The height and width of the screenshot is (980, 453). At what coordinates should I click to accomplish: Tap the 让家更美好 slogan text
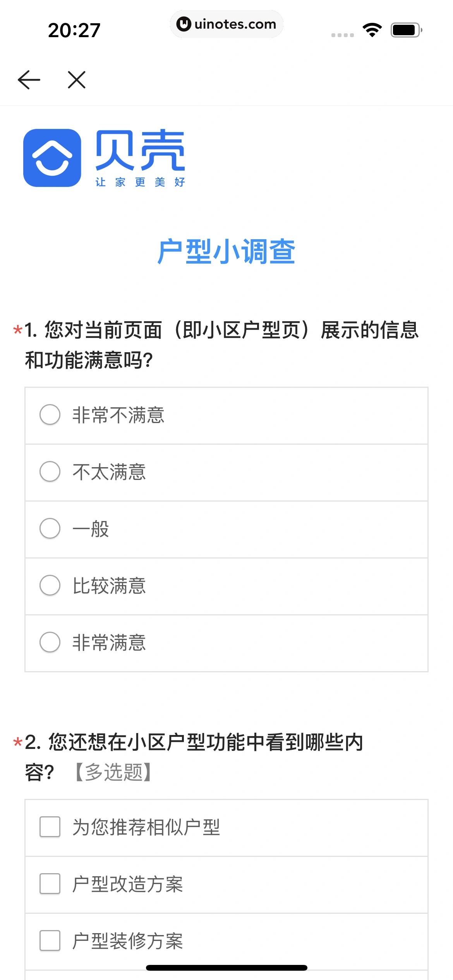140,182
